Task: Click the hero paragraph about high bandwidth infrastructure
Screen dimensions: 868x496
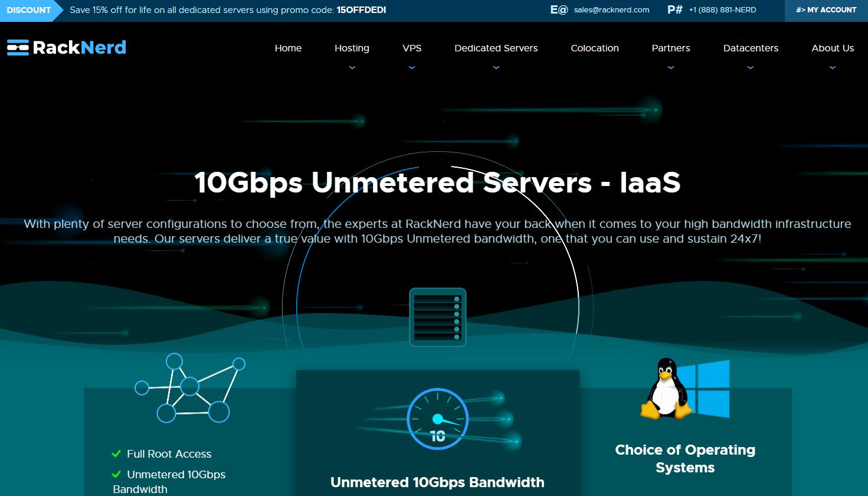Action: click(437, 231)
